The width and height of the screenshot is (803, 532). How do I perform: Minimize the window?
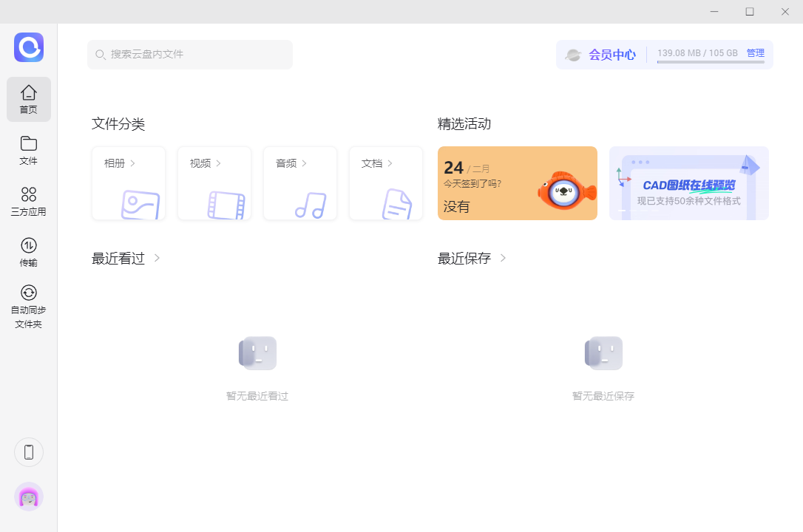tap(714, 11)
